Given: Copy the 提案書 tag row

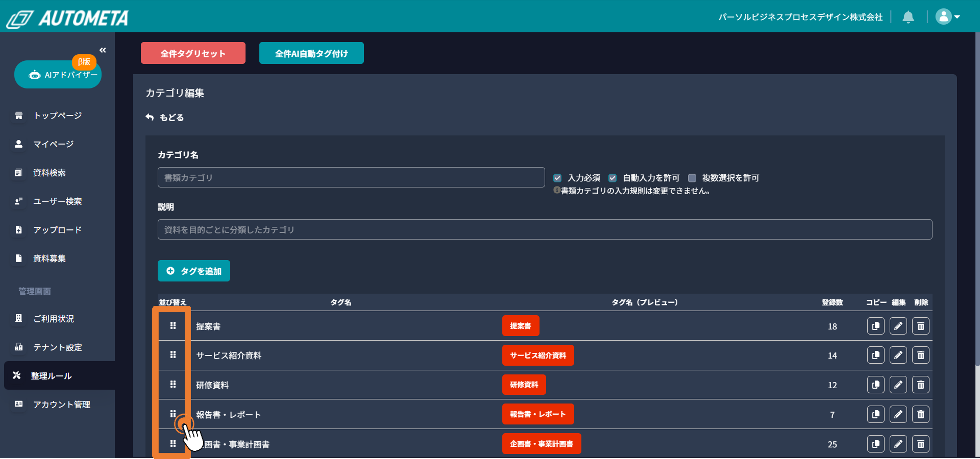Looking at the screenshot, I should pos(875,326).
